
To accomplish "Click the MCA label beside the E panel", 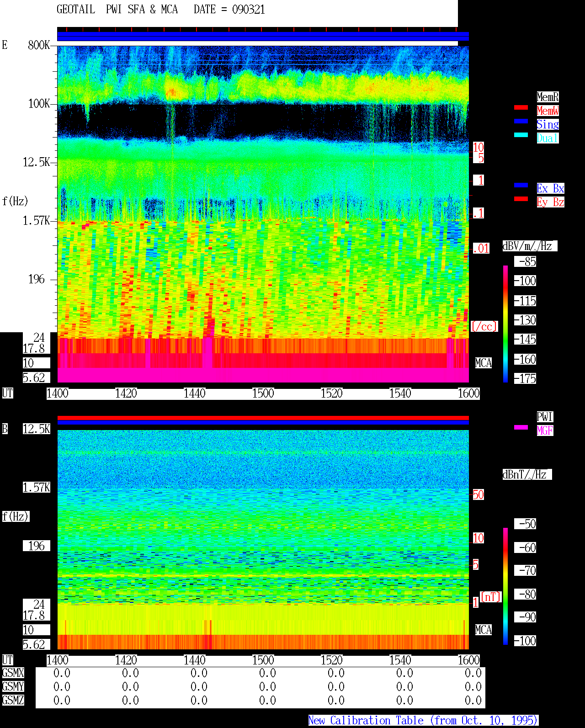I will point(483,363).
